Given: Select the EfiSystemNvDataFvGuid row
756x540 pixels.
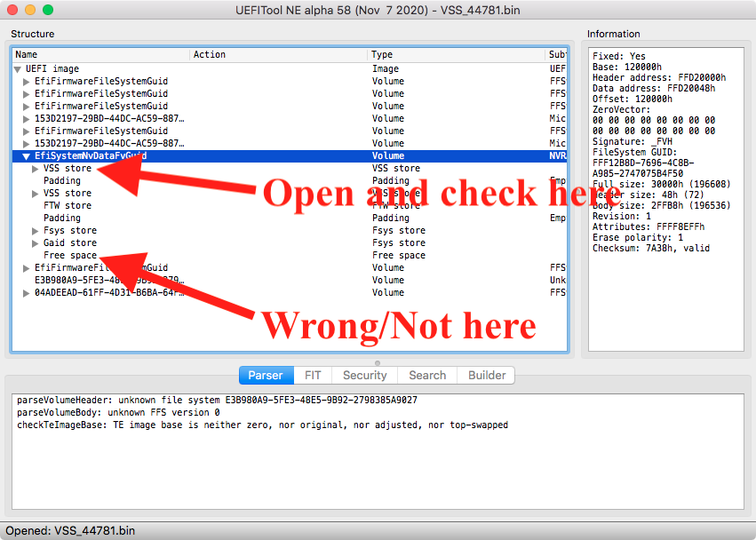Looking at the screenshot, I should coord(290,155).
